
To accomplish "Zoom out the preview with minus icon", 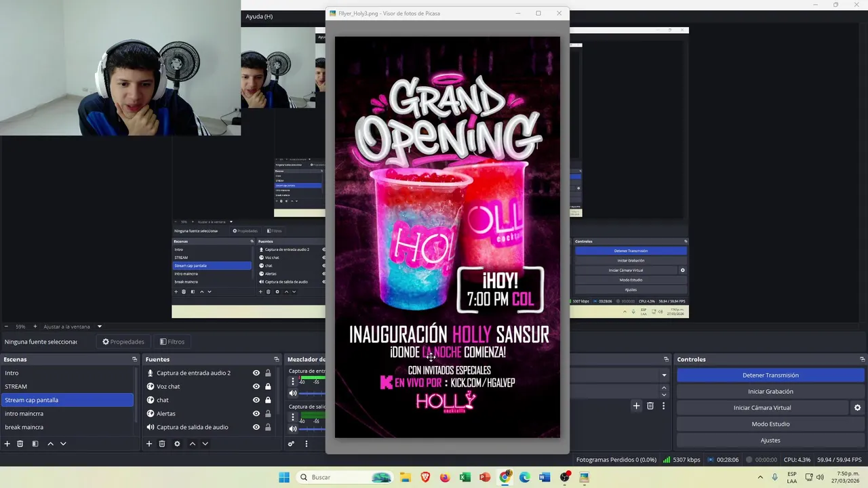I will tap(6, 327).
